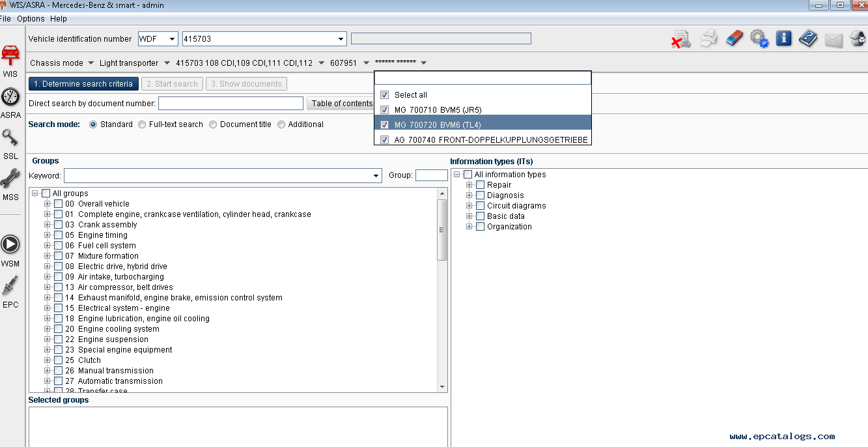Click the eraser icon to clear

tap(734, 38)
